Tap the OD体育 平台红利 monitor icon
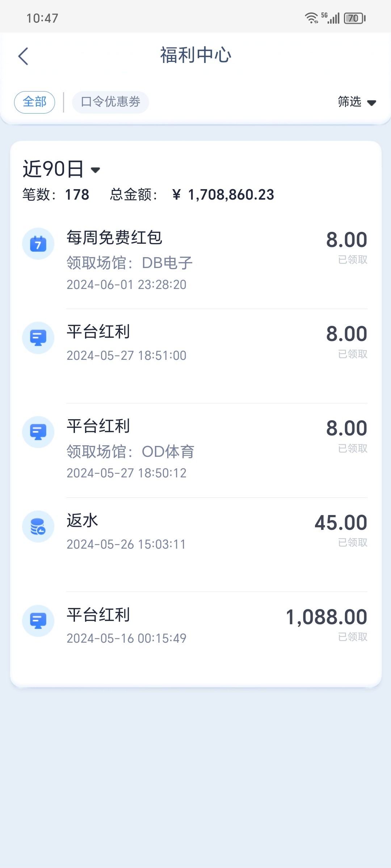 38,432
